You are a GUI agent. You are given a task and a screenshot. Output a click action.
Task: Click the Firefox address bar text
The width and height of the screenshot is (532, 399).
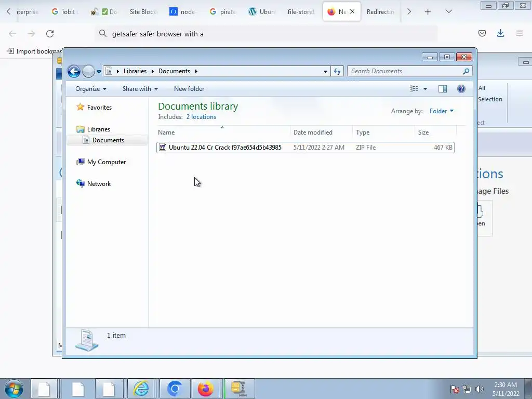pyautogui.click(x=158, y=34)
